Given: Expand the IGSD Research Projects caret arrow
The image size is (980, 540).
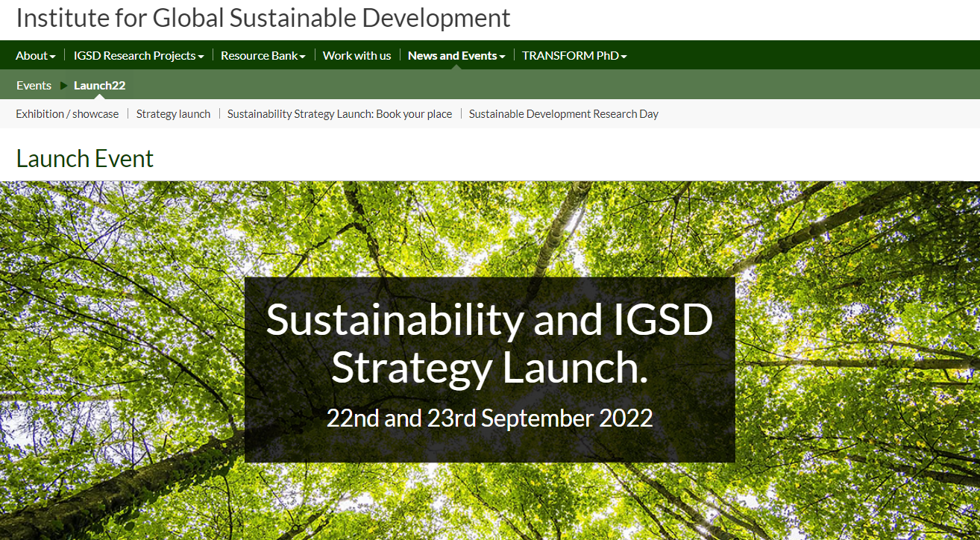Looking at the screenshot, I should click(201, 57).
